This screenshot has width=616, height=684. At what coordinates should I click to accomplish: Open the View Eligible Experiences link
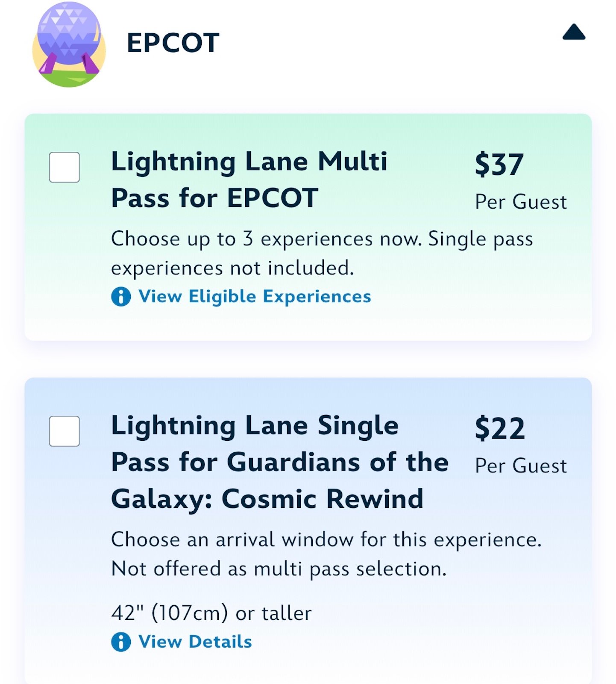(255, 297)
